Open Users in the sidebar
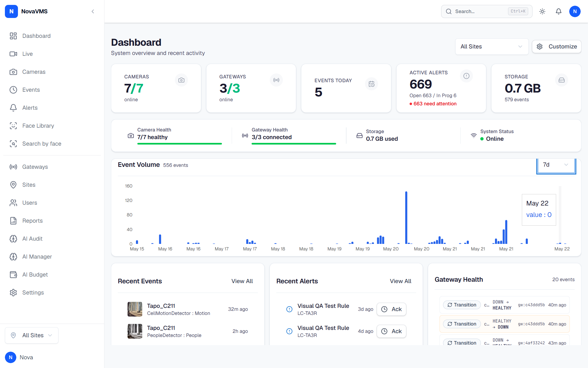This screenshot has height=368, width=588. (52, 203)
